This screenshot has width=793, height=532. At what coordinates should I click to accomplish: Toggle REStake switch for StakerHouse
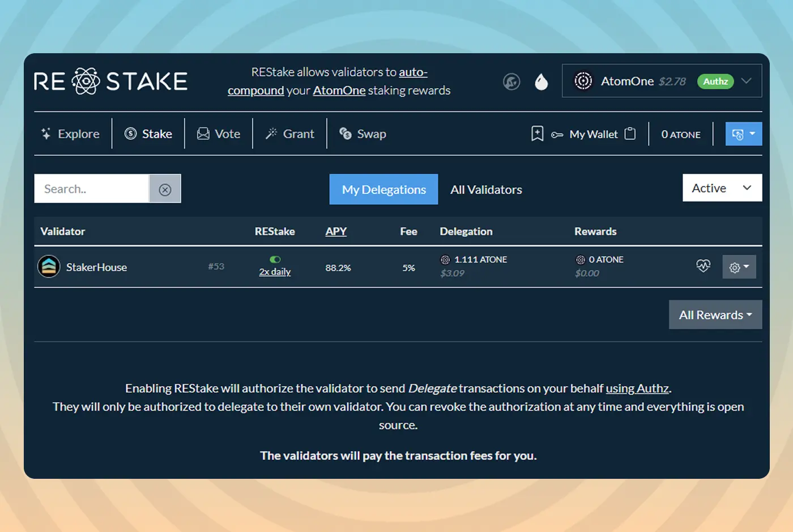[275, 259]
